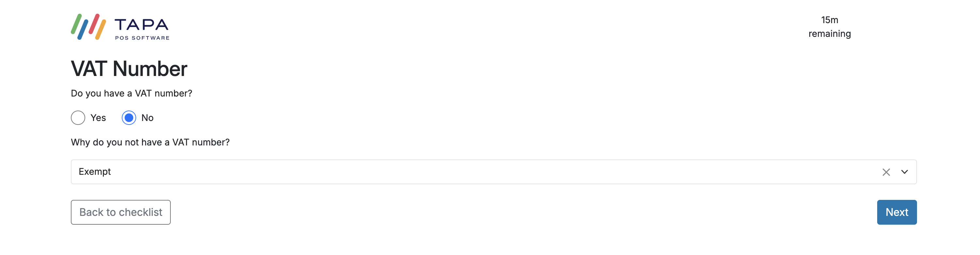Screen dimensions: 980x255
Task: Clear the Exempt selection with X
Action: tap(886, 172)
